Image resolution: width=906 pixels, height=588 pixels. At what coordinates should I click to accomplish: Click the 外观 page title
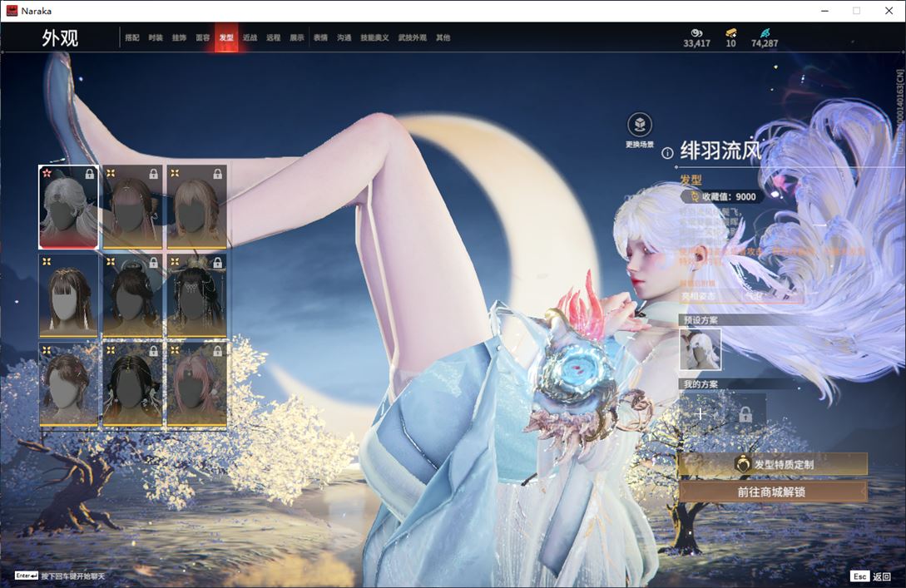(x=60, y=38)
